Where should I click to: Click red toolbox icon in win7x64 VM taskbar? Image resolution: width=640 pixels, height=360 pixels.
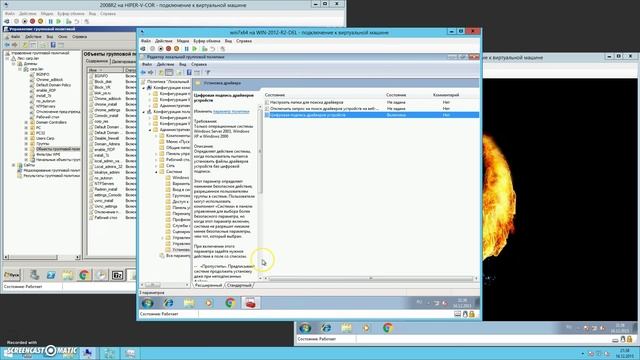coord(250,303)
